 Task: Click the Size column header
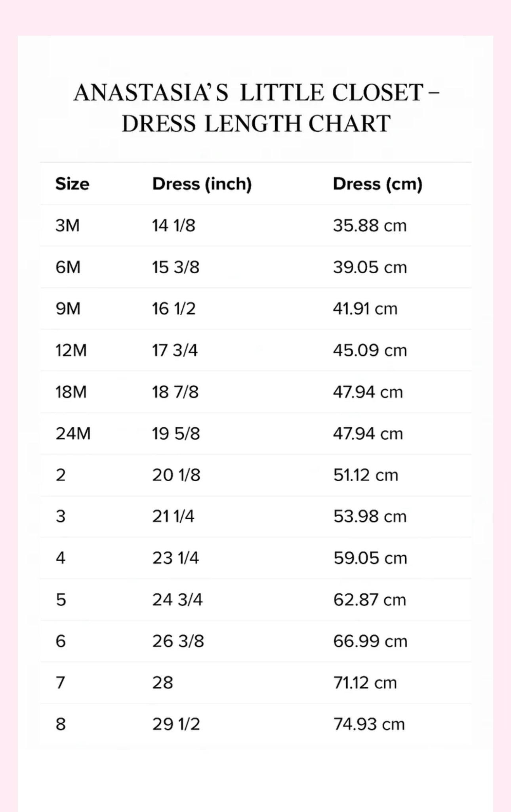pos(72,184)
